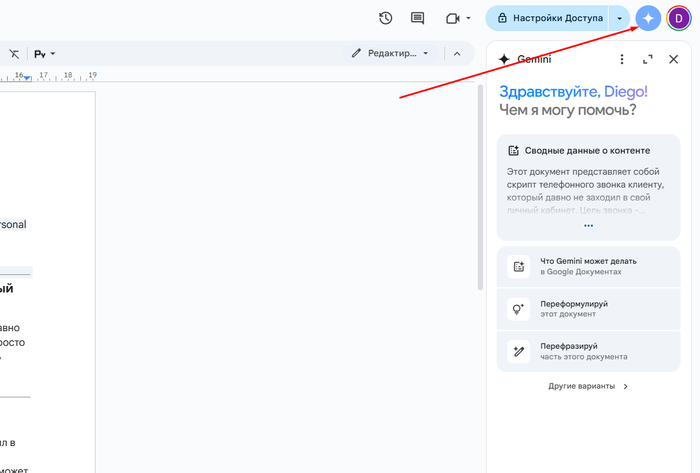Select "Что Gemini может делать" suggestion
The height and width of the screenshot is (473, 700).
tap(588, 266)
